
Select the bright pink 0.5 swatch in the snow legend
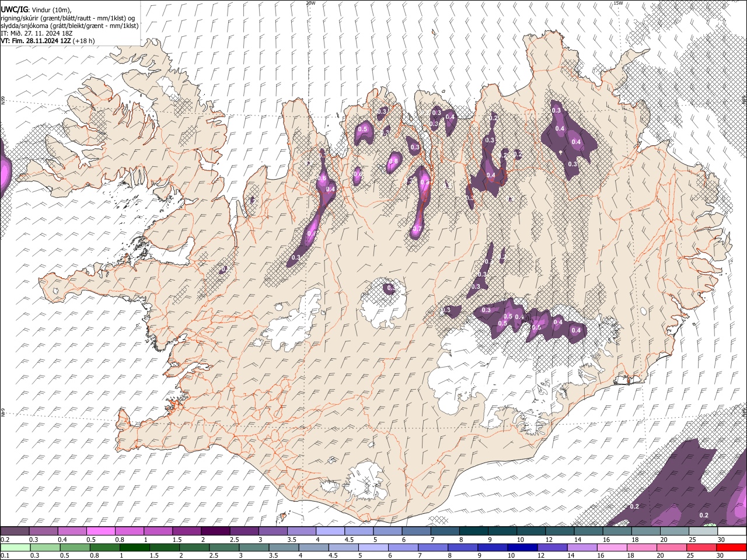(100, 531)
